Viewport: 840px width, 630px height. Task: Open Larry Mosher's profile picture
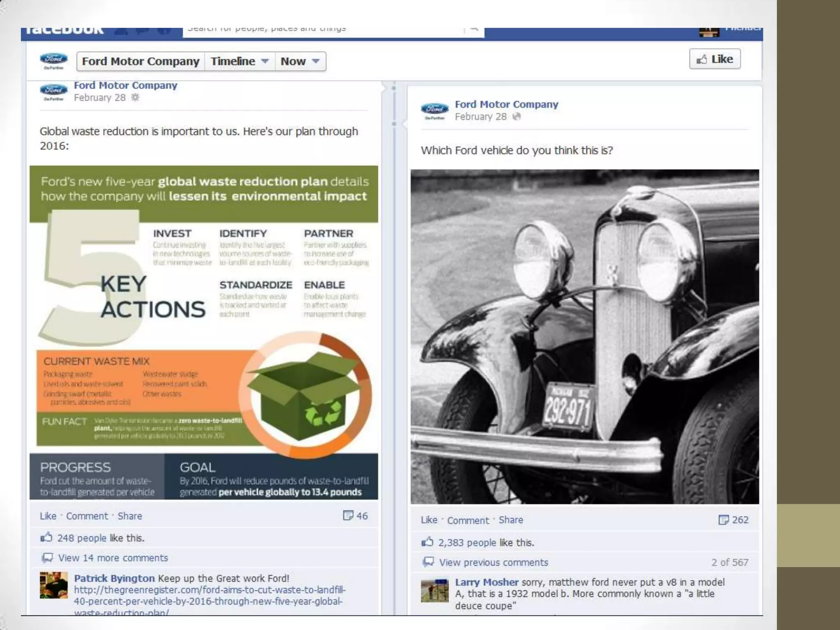(435, 590)
